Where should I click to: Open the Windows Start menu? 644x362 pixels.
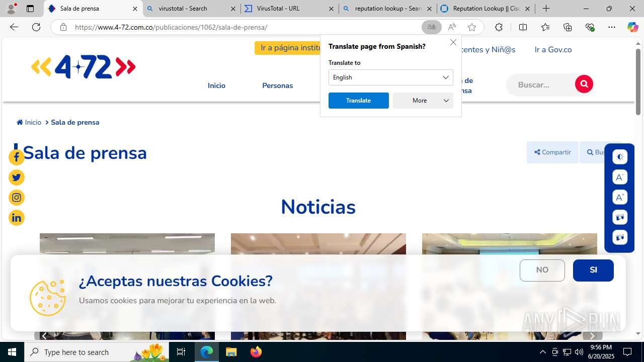click(12, 352)
